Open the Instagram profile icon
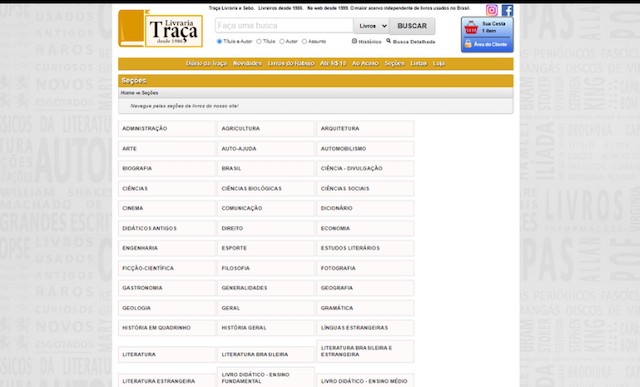The image size is (640, 387). [491, 10]
